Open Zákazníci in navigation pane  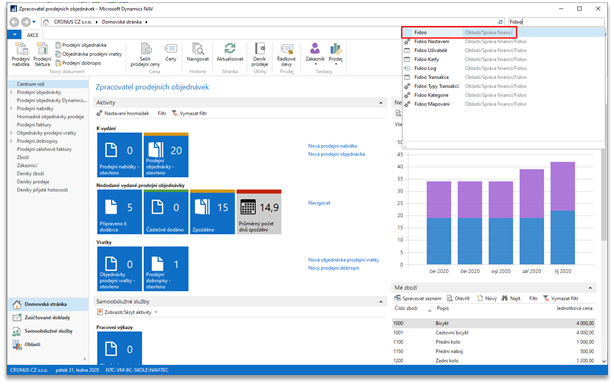tap(27, 165)
